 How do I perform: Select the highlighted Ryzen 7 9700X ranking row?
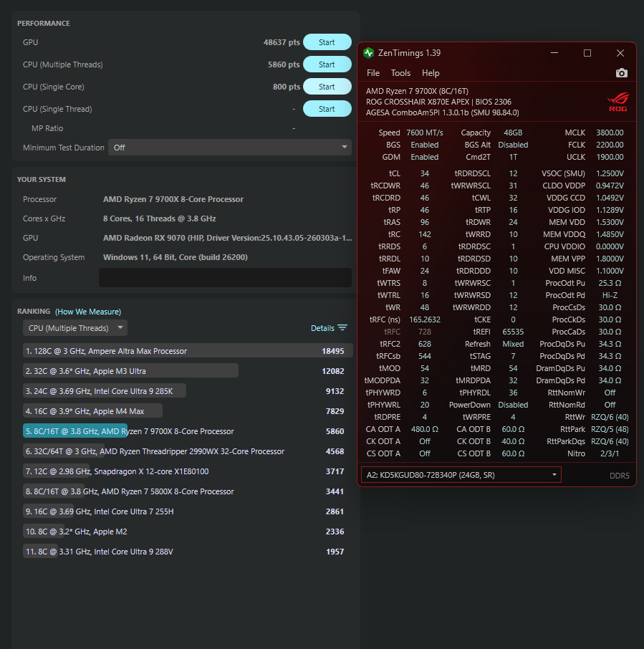click(188, 431)
